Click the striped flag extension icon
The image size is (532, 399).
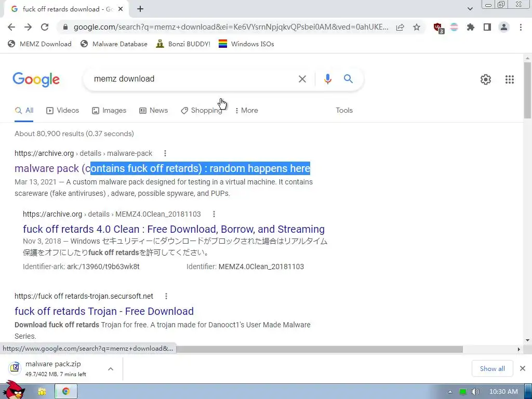[454, 27]
